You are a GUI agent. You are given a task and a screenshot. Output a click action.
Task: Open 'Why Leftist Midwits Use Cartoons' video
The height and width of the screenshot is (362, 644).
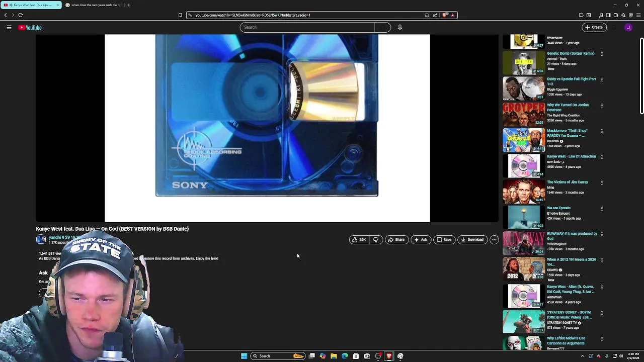coord(566,340)
